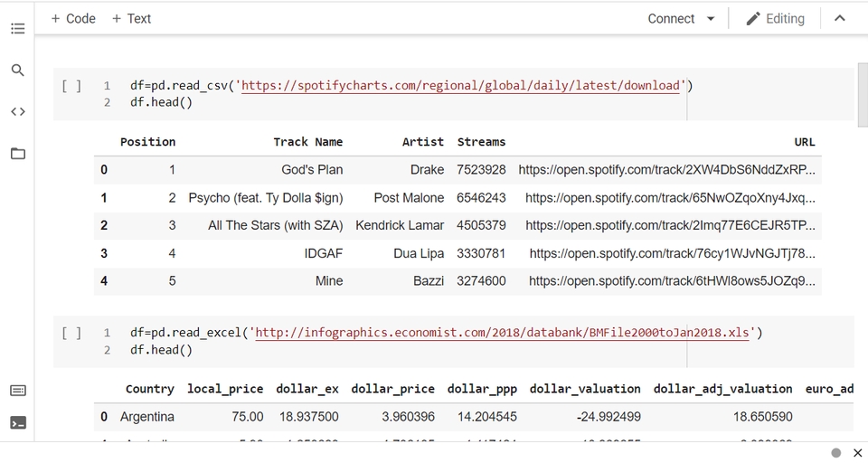Image resolution: width=868 pixels, height=463 pixels.
Task: Select the value 14.204545
Action: point(487,417)
